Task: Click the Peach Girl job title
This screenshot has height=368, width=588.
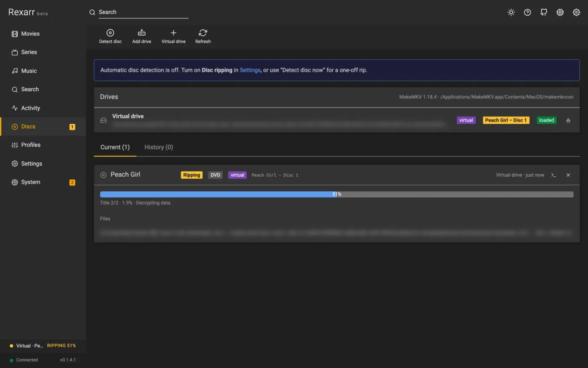Action: [x=125, y=175]
